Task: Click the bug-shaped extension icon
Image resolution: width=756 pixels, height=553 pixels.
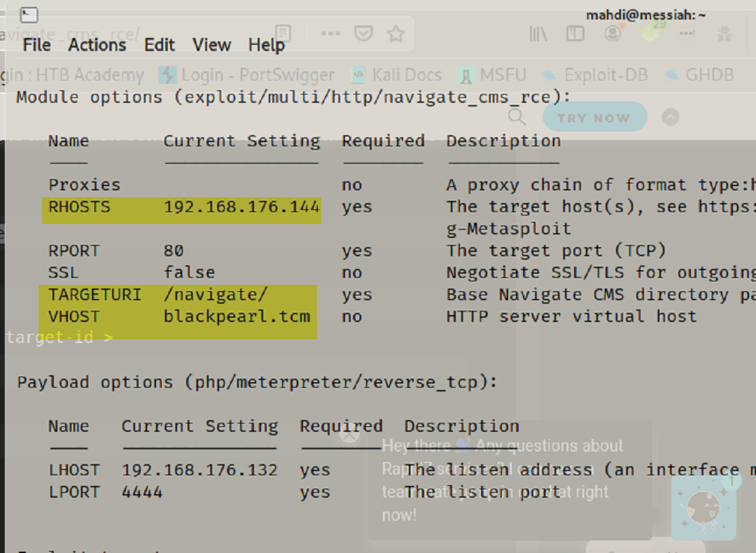Action: [724, 34]
